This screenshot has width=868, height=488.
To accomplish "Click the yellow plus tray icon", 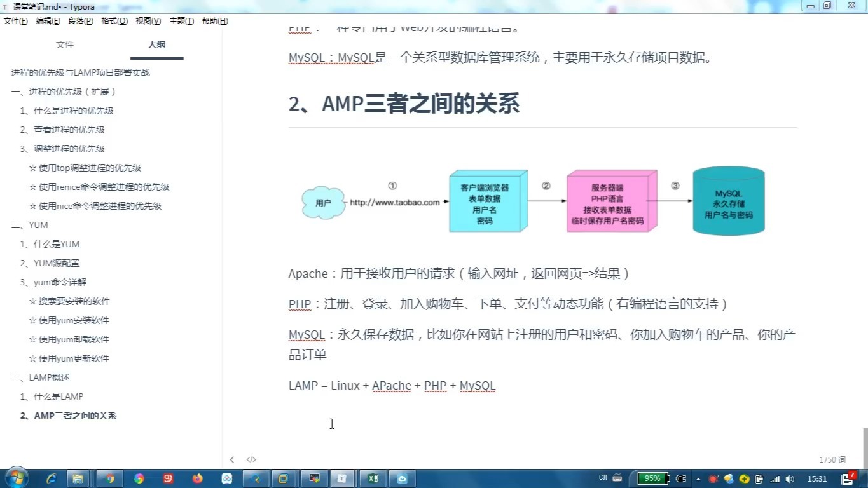I will pos(744,478).
